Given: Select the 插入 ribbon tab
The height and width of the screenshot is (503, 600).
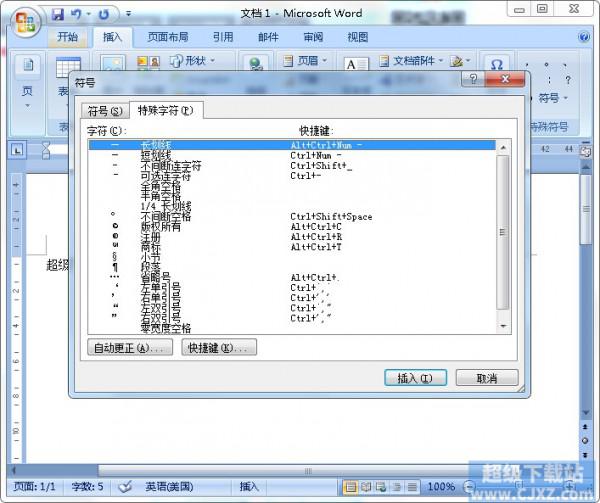Looking at the screenshot, I should pos(112,37).
